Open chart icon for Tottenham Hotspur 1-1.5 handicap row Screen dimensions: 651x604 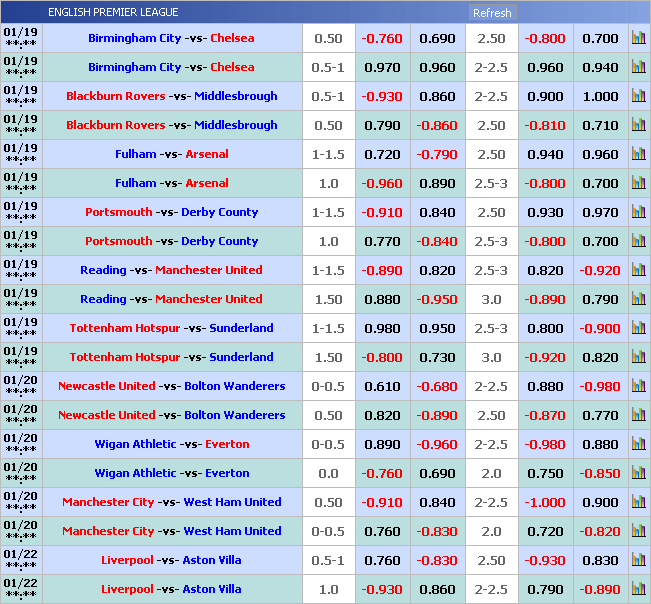click(638, 329)
